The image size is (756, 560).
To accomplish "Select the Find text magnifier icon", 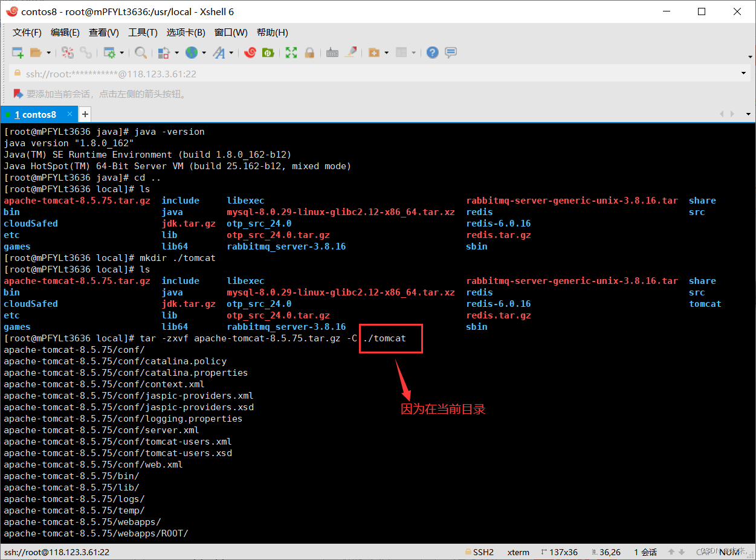I will coord(140,53).
